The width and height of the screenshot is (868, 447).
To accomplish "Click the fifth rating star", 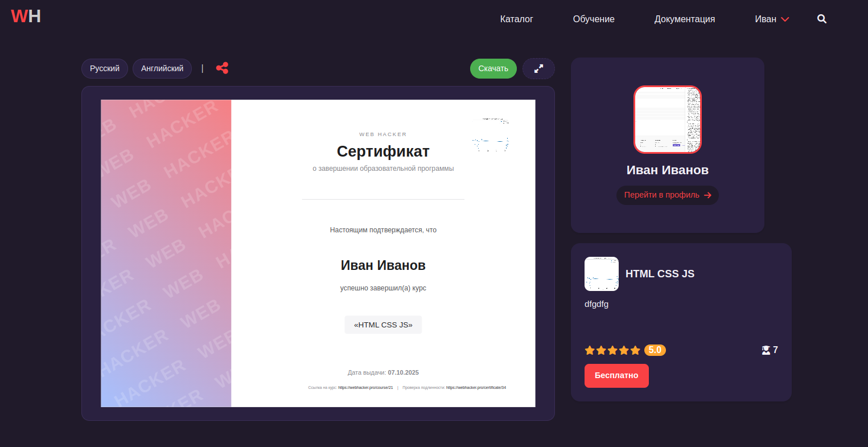I will pyautogui.click(x=636, y=350).
